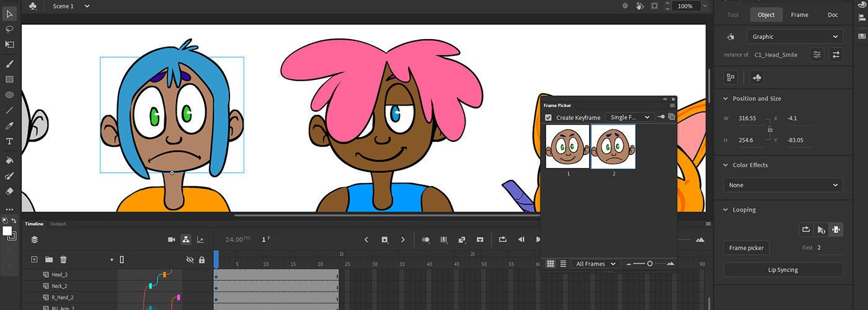Select the single frame graphic option
The width and height of the screenshot is (868, 310).
836,229
